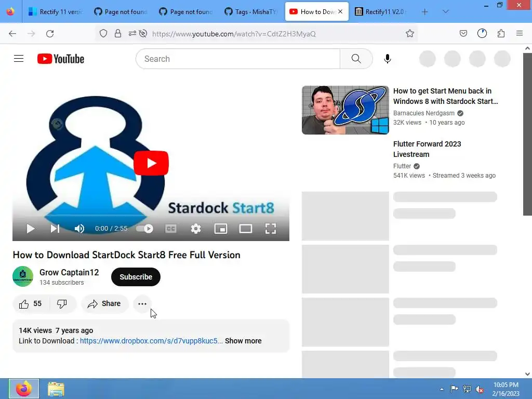Show hidden tray icons arrow
Viewport: 532px width, 399px height.
(442, 389)
